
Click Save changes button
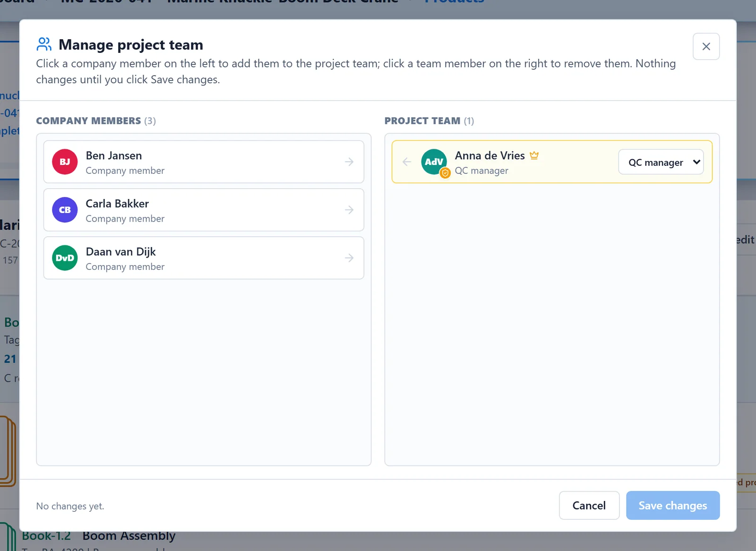pyautogui.click(x=673, y=506)
